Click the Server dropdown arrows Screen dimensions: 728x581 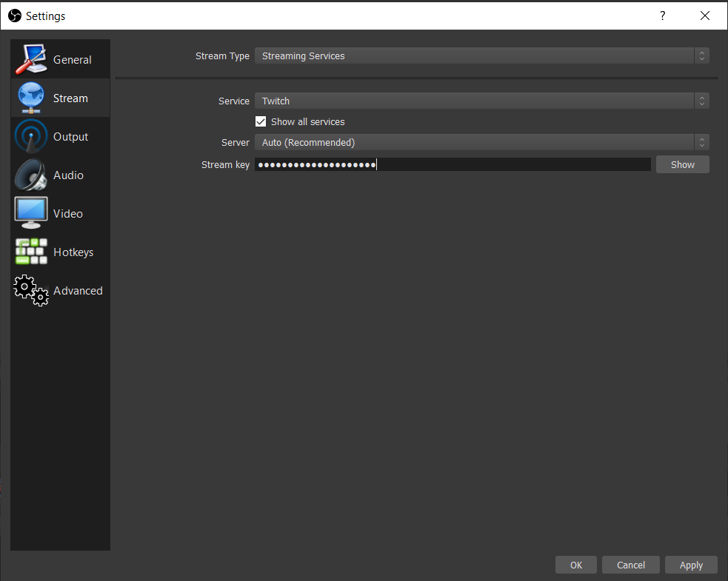[701, 142]
